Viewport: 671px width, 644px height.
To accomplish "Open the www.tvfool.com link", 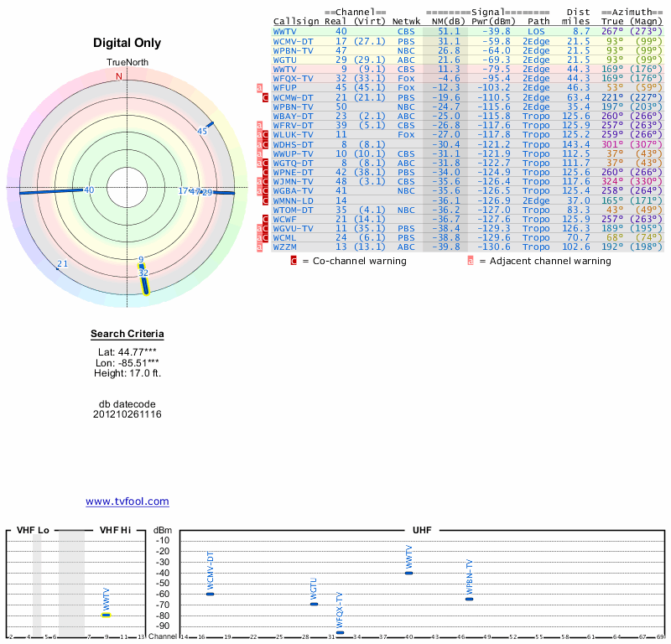I will coord(127,501).
